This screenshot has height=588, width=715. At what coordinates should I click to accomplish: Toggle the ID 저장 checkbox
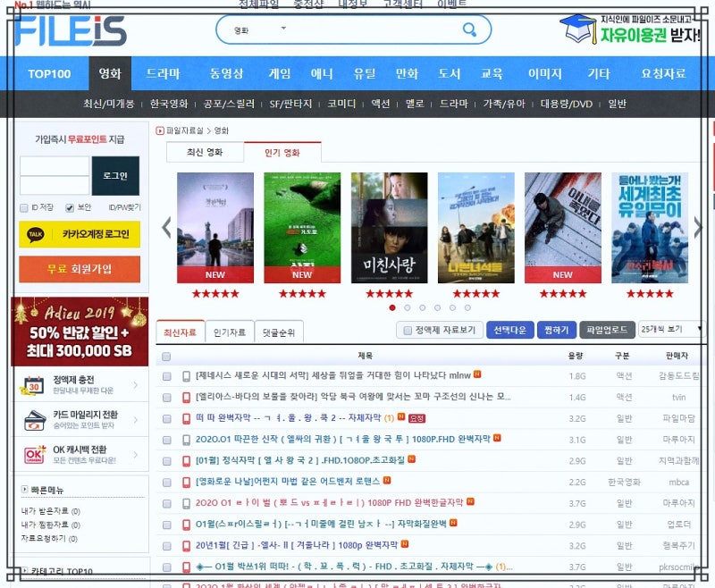[24, 208]
